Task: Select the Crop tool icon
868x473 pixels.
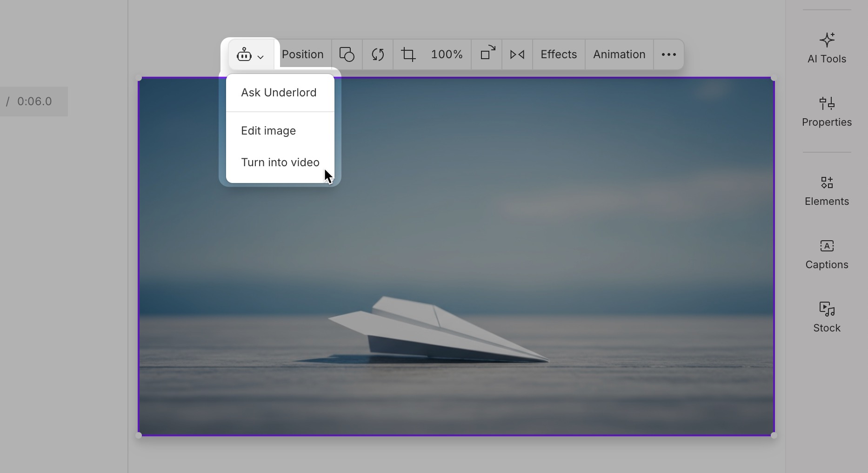Action: (x=408, y=54)
